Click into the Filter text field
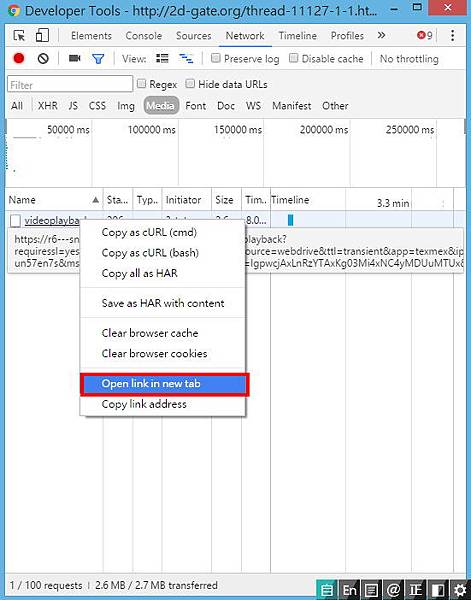471x600 pixels. click(70, 84)
